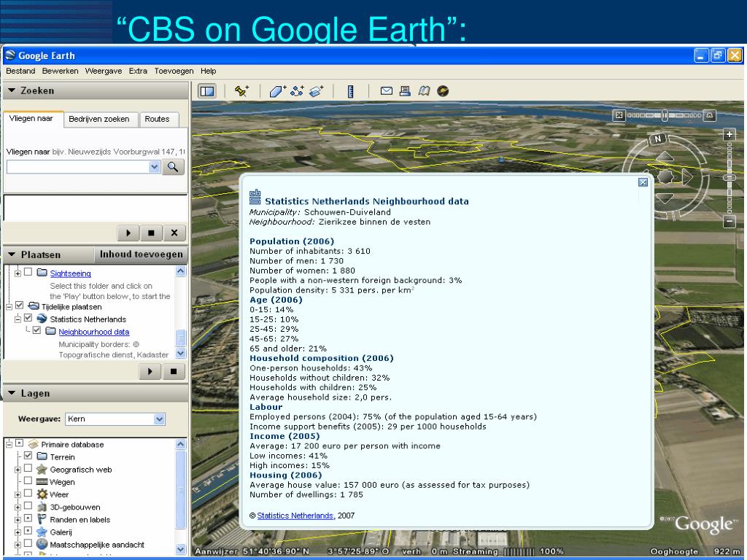Enable the Wegen layer checkbox
Screen dimensions: 747x560
pyautogui.click(x=28, y=481)
